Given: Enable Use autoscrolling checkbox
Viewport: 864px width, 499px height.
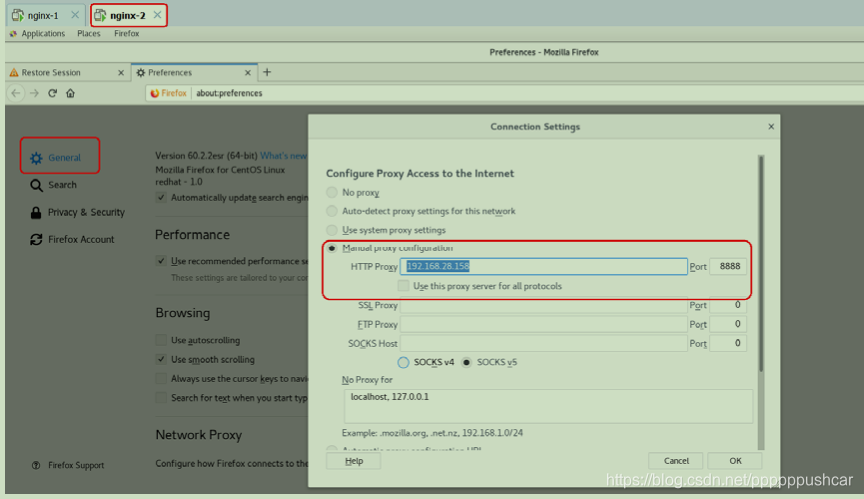Looking at the screenshot, I should tap(161, 340).
